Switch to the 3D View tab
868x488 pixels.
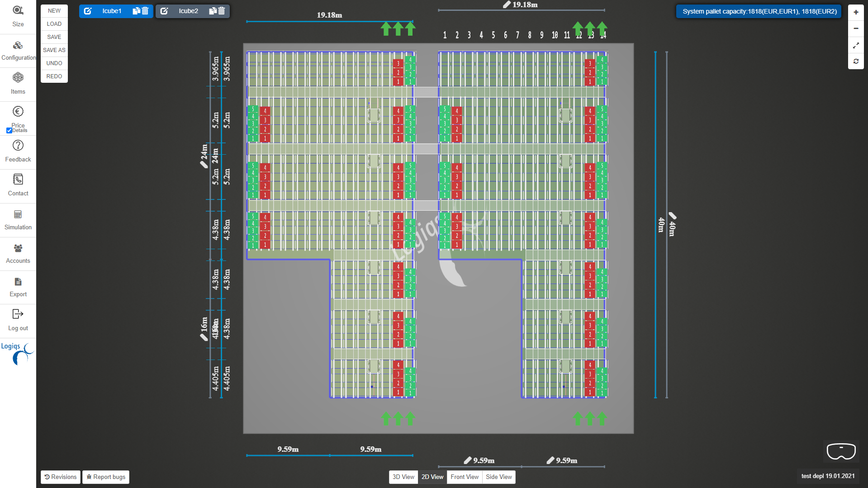[x=403, y=477]
